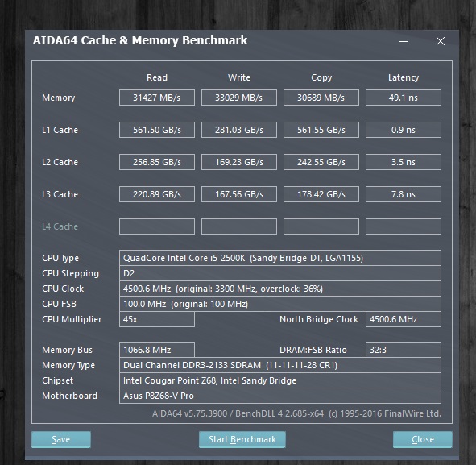
Task: Select Motherboard Asus P8Z68-V Pro field
Action: [x=280, y=396]
